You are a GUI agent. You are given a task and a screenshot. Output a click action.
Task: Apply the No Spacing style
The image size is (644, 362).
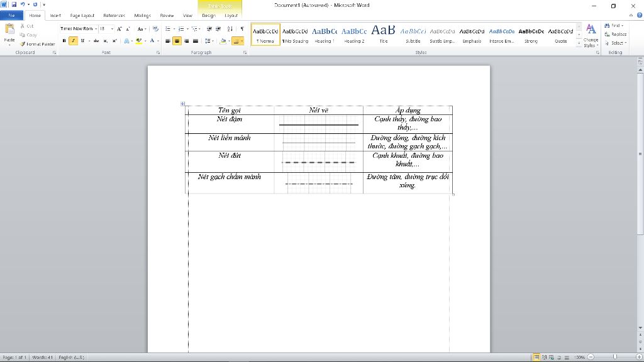pyautogui.click(x=295, y=35)
